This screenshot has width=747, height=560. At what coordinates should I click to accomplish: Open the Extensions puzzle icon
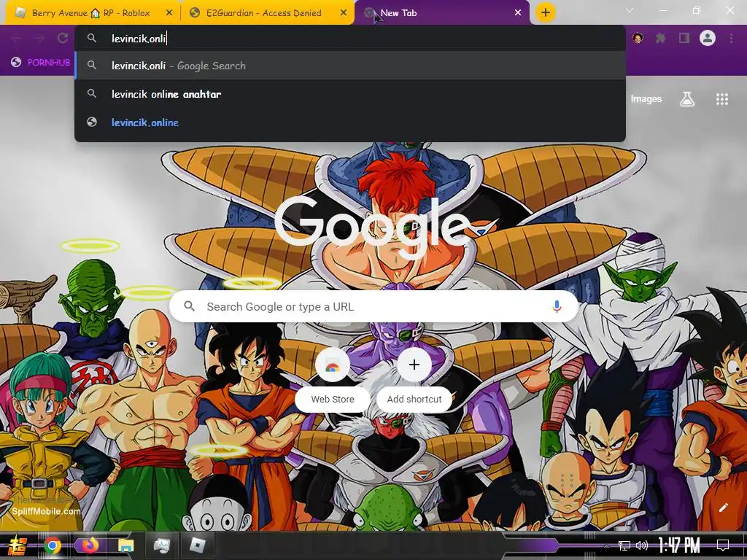point(661,38)
